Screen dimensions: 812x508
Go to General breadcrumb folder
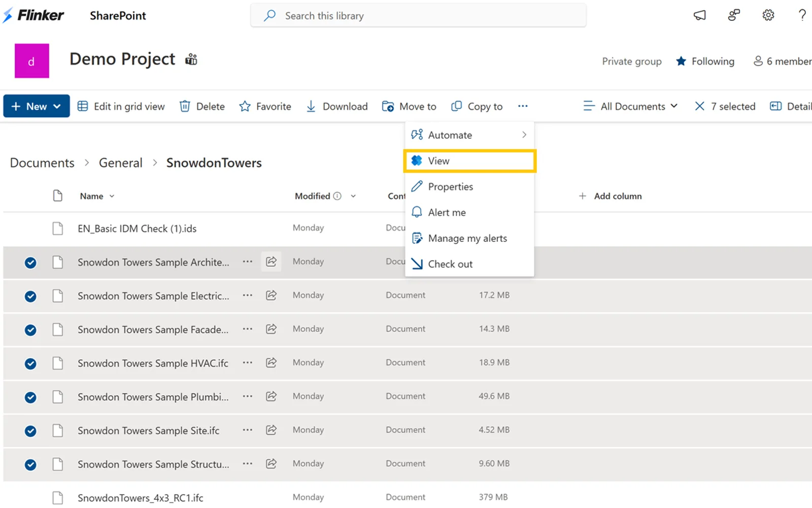[x=121, y=163]
